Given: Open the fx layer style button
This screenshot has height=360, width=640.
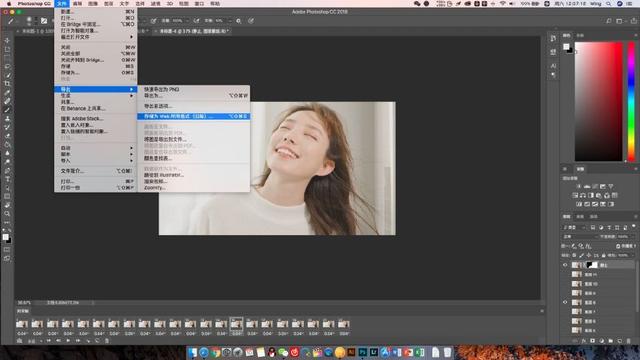Looking at the screenshot, I should 584,341.
